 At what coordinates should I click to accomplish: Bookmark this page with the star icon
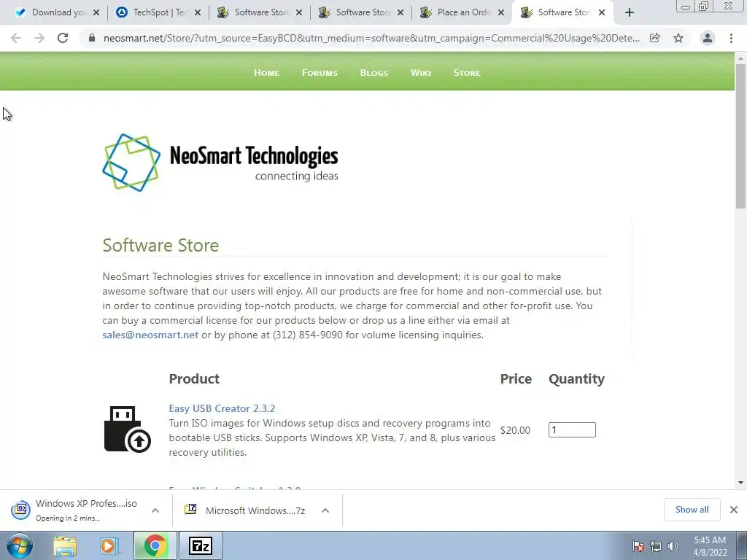pyautogui.click(x=678, y=38)
